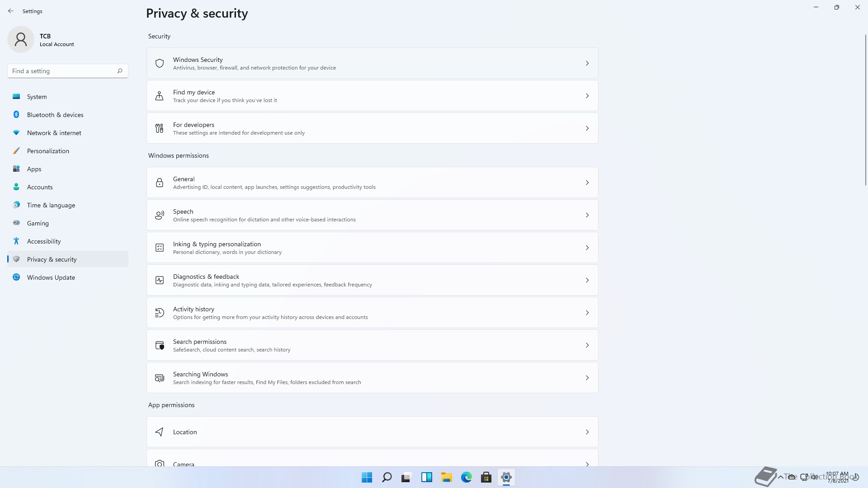Image resolution: width=868 pixels, height=488 pixels.
Task: Click the Find a setting search box
Action: (68, 71)
